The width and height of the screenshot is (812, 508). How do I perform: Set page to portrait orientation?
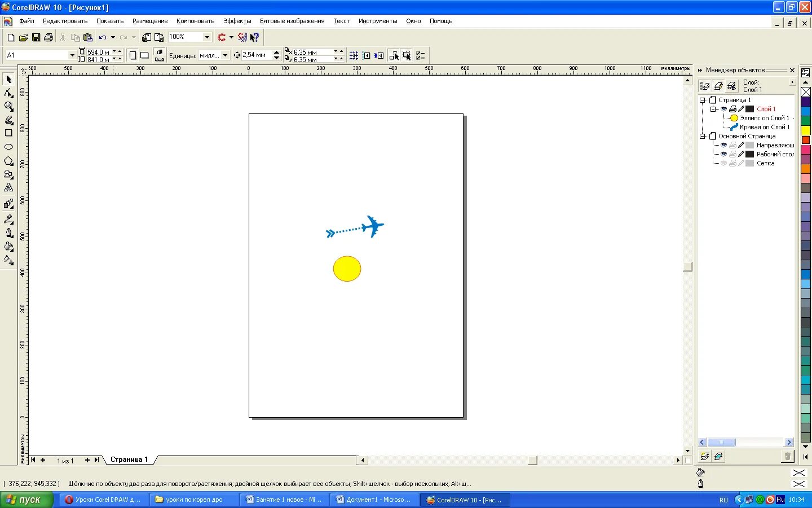[x=133, y=55]
